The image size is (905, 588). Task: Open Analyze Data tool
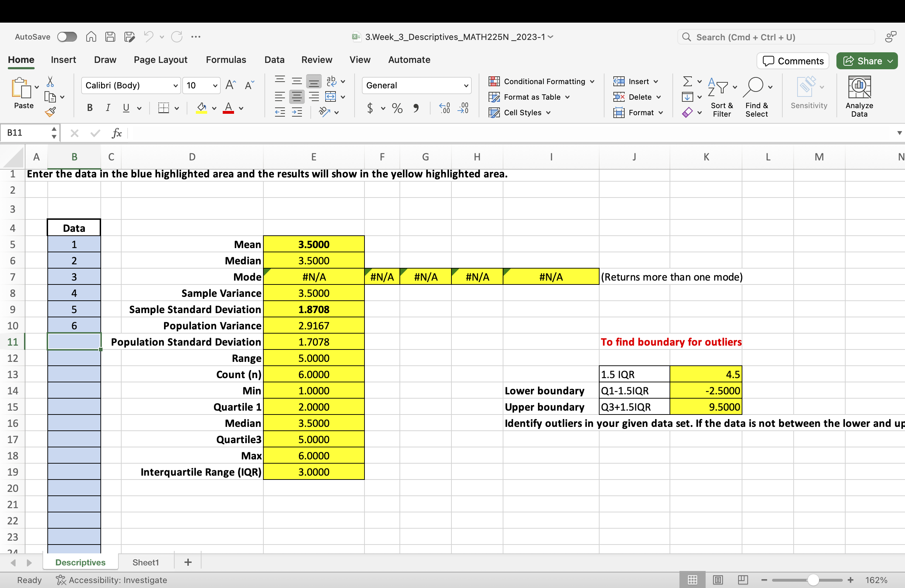pyautogui.click(x=859, y=96)
